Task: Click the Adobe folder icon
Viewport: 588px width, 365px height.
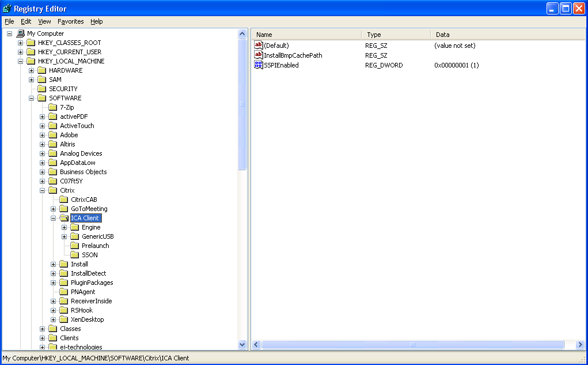Action: tap(53, 135)
